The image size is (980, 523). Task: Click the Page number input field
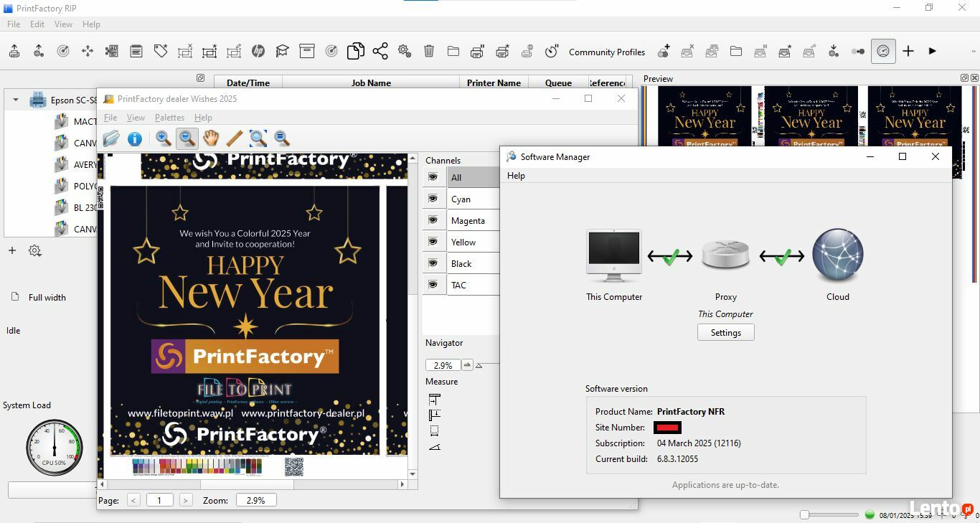click(x=159, y=500)
